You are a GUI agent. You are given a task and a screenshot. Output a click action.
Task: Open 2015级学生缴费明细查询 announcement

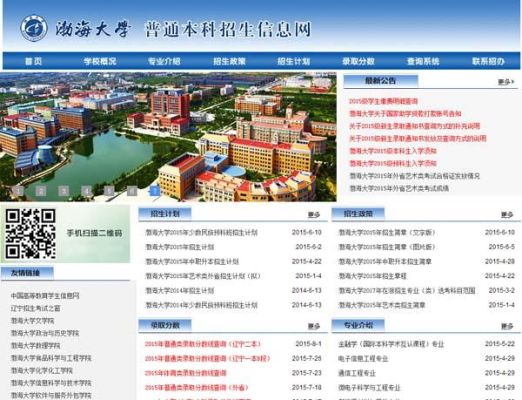(383, 101)
